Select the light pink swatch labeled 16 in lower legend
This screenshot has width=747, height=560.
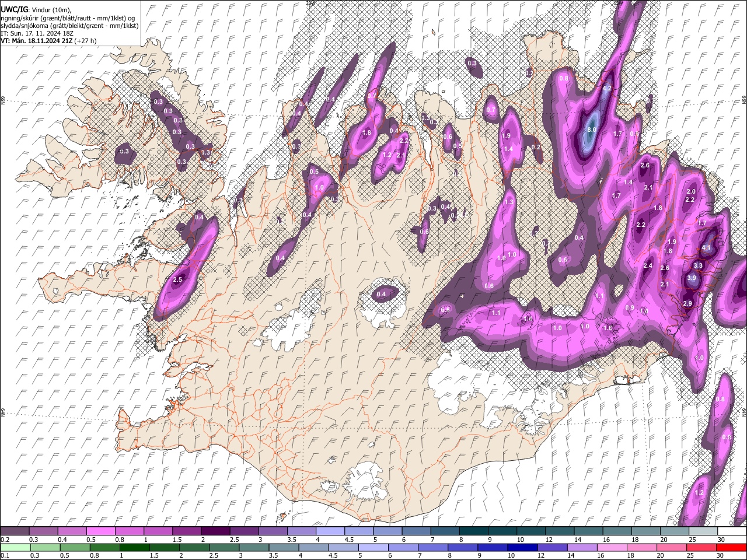tap(612, 547)
